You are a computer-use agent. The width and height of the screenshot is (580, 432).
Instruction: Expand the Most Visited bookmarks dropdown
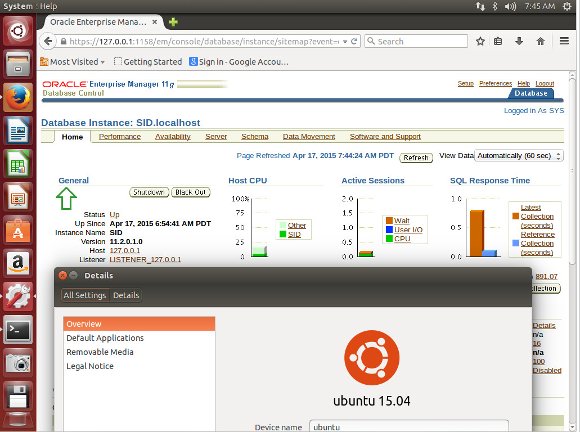click(72, 62)
